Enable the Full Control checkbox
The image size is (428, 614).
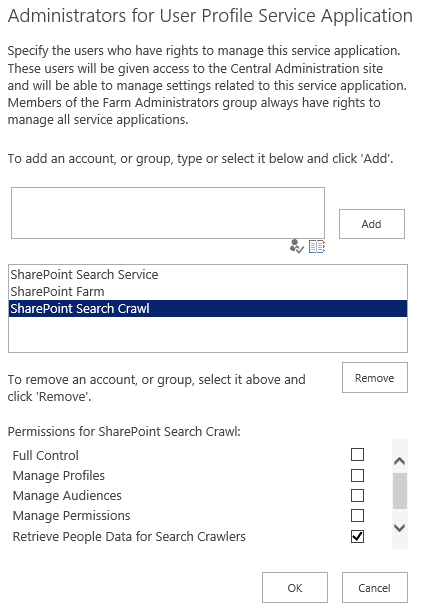357,455
